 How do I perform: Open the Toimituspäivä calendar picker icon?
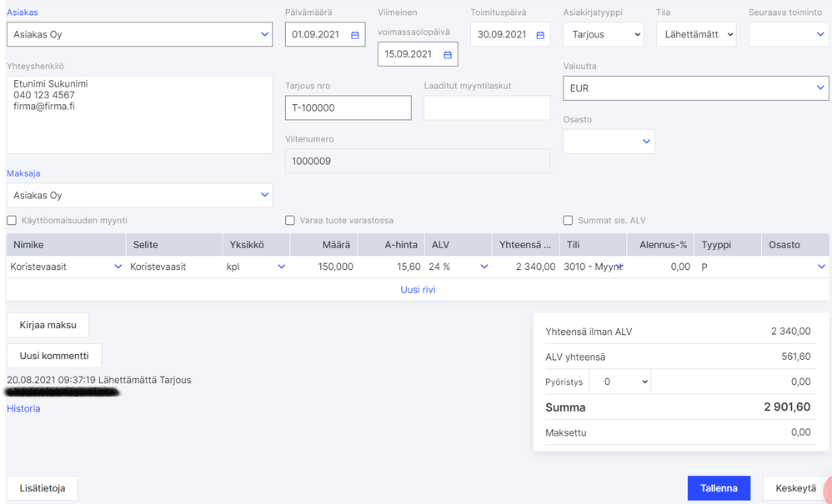point(540,35)
